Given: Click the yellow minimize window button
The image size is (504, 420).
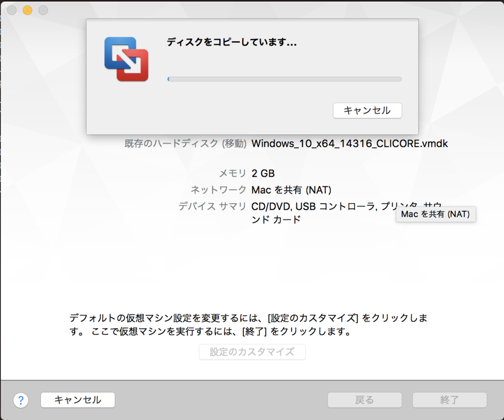Looking at the screenshot, I should 28,10.
